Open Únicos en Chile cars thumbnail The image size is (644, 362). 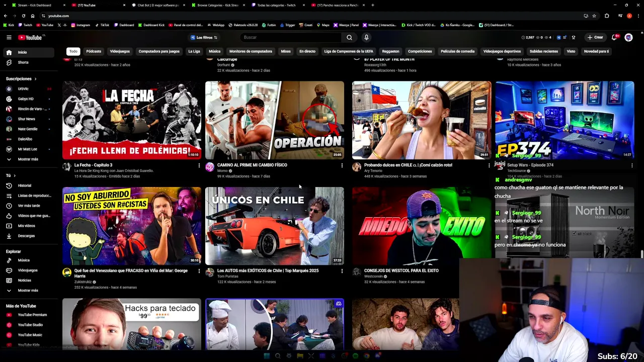pyautogui.click(x=275, y=226)
